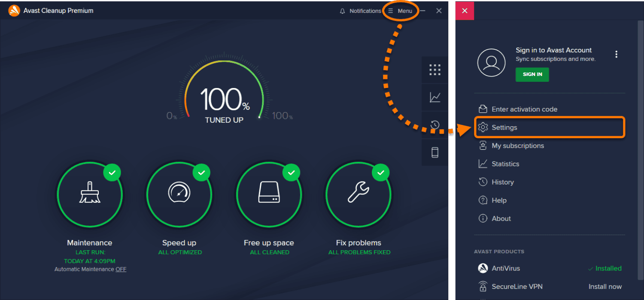Screen dimensions: 644x300
Task: Click the Avast Cleanup Premium title
Action: [x=58, y=11]
